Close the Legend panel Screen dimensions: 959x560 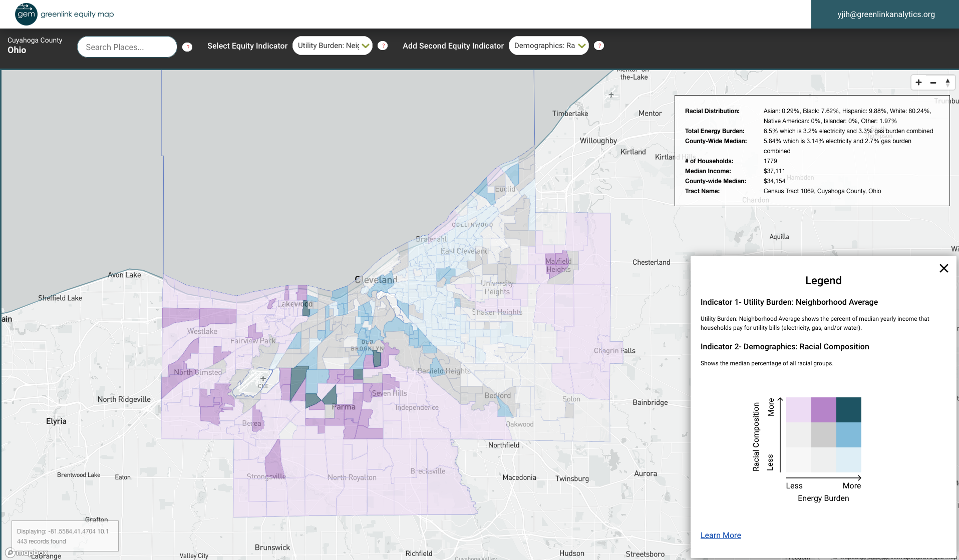(x=943, y=268)
